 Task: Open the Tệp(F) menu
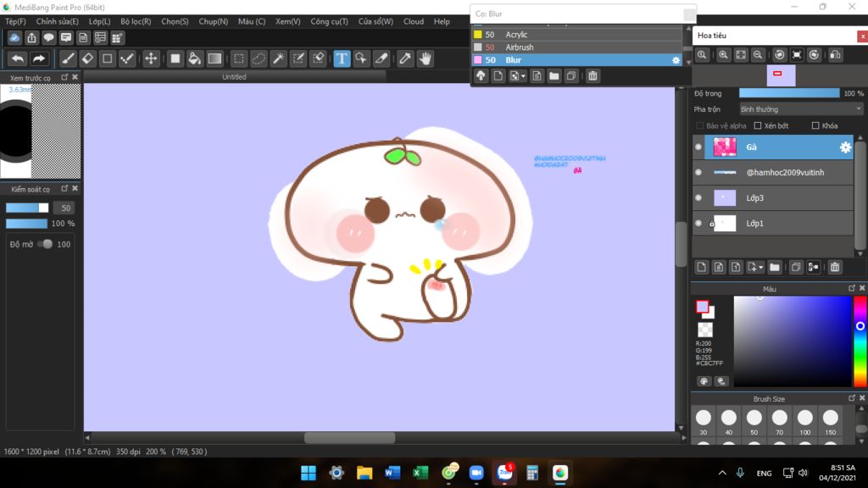pos(15,21)
